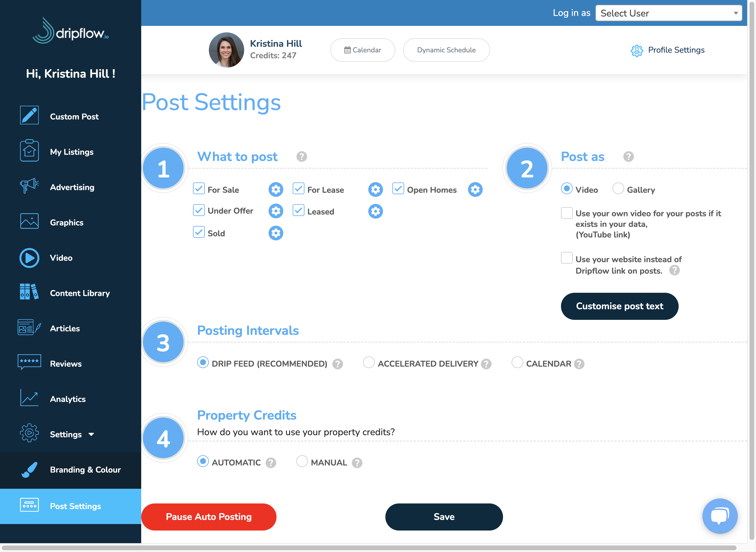Open settings gear next to Under Offer
This screenshot has height=552, width=756.
276,211
